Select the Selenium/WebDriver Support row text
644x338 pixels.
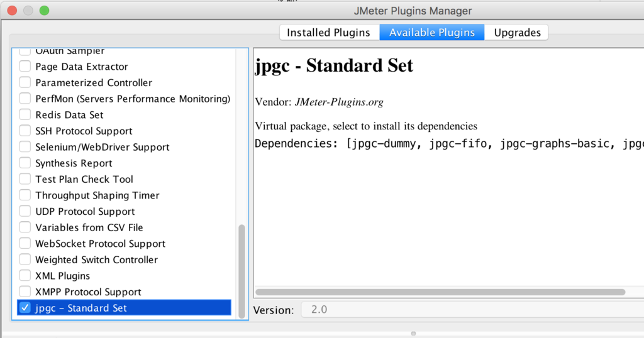point(103,147)
